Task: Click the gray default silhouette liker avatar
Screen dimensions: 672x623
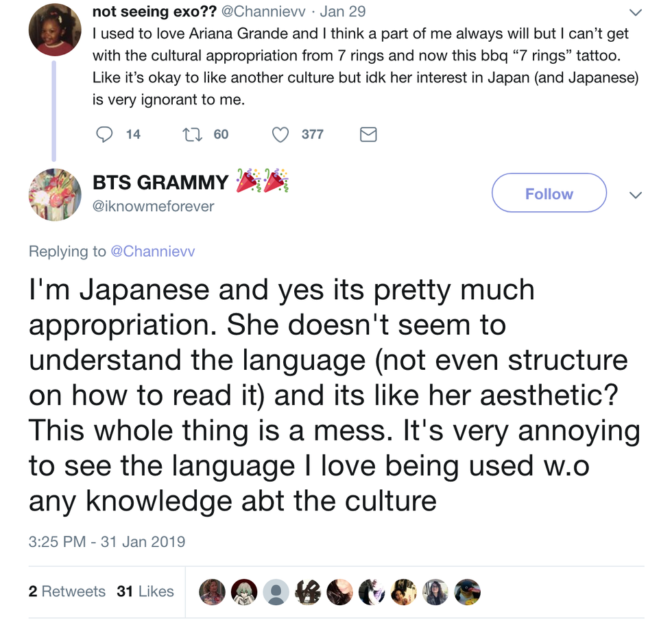Action: [276, 591]
